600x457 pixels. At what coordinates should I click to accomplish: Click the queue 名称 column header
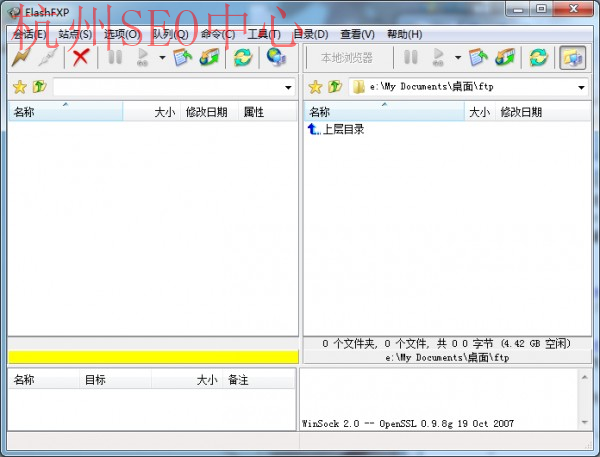44,380
